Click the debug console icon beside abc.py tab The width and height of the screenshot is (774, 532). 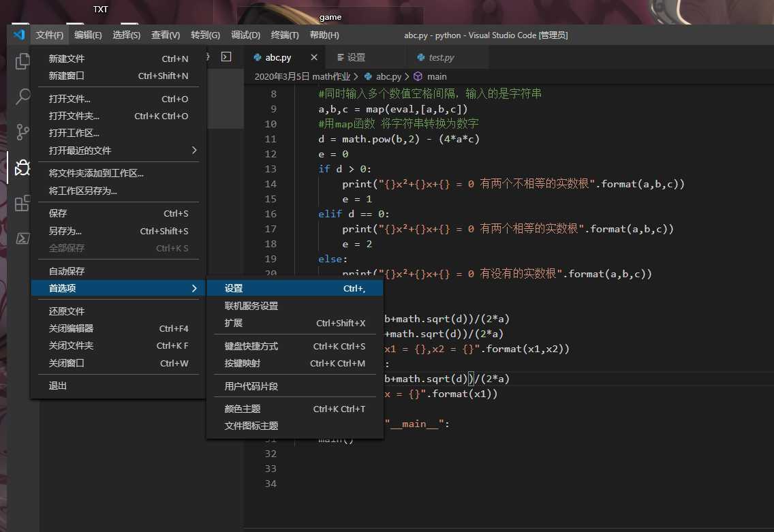[x=226, y=57]
